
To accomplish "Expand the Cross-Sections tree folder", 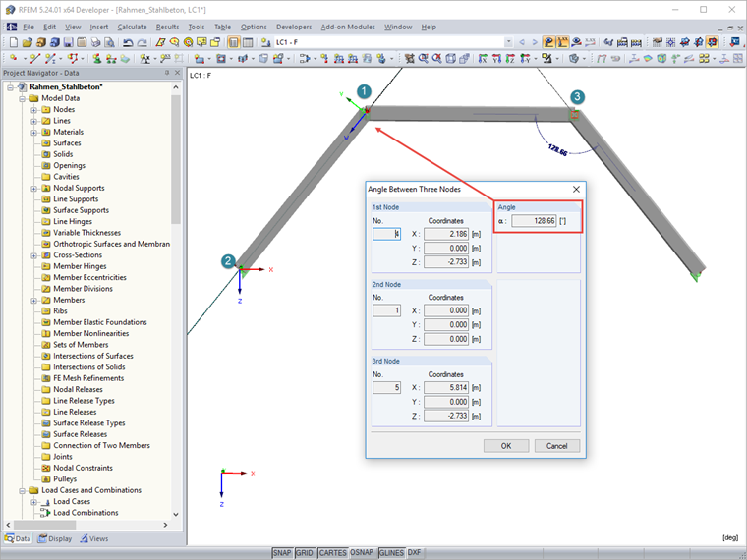I will 33,255.
